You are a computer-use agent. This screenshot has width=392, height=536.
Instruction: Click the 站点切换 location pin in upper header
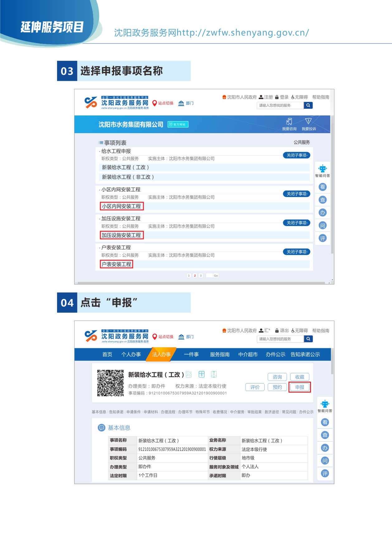click(155, 103)
